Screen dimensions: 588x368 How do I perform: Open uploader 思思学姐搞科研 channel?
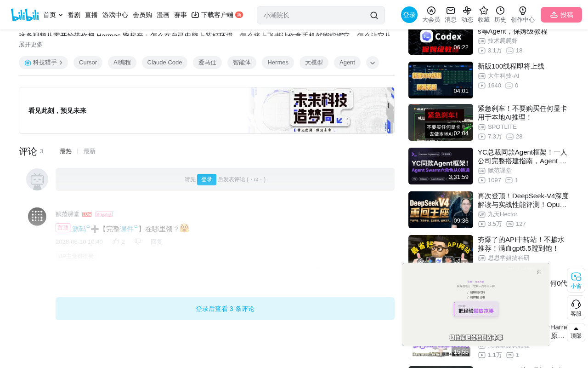[x=509, y=258]
